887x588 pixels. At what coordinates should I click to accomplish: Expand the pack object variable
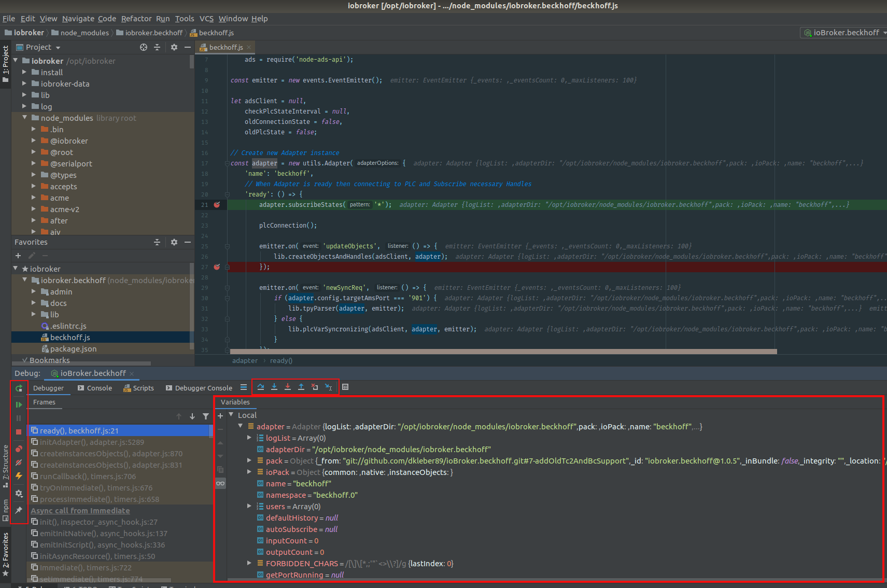tap(249, 460)
